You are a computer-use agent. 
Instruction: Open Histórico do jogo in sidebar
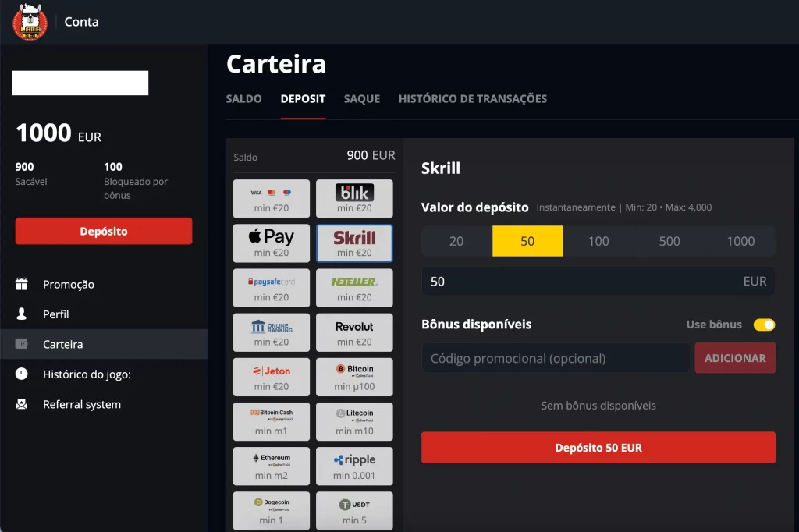[x=104, y=374]
